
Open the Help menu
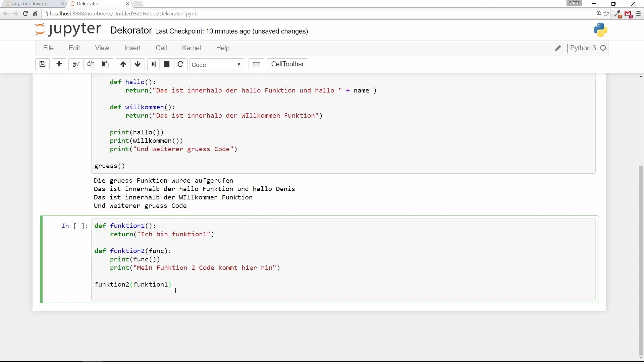(x=223, y=48)
